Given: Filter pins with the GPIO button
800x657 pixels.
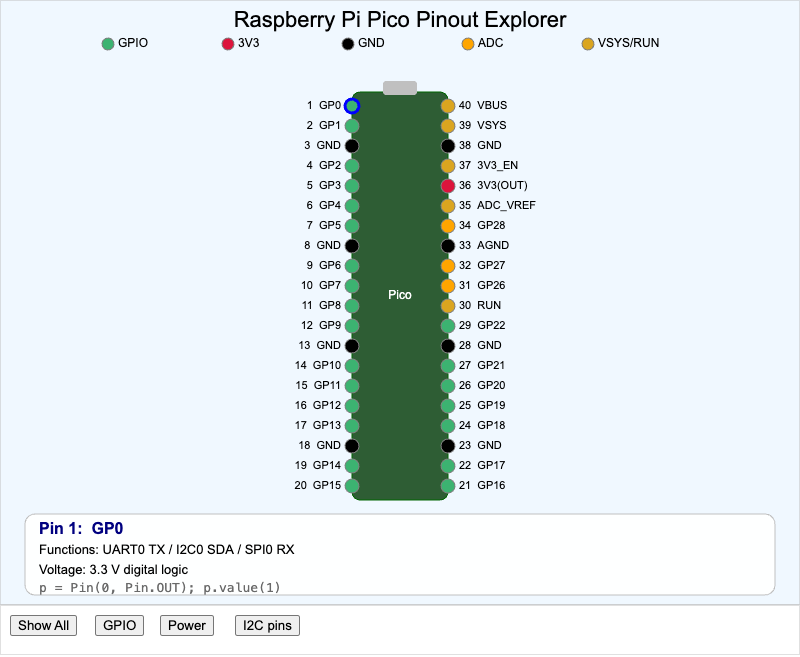Looking at the screenshot, I should [x=119, y=626].
